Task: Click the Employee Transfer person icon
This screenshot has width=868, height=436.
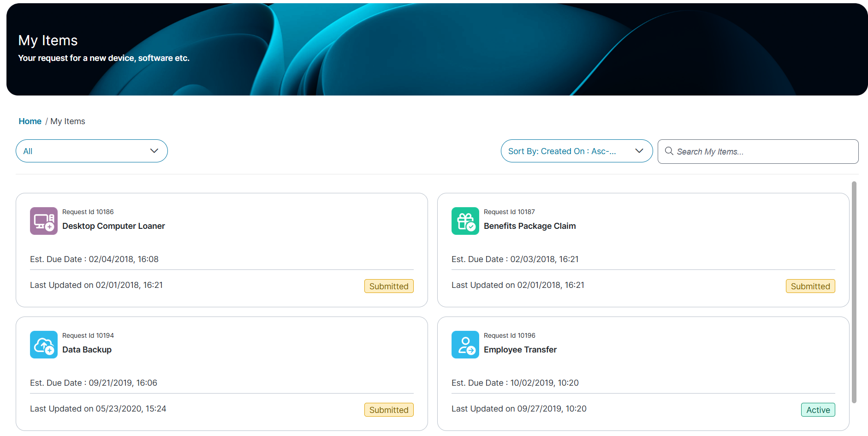Action: point(465,345)
